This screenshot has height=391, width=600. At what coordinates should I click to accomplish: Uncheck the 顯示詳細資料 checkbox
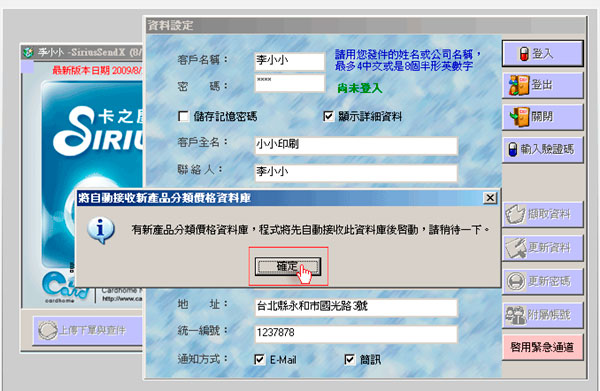(x=328, y=116)
